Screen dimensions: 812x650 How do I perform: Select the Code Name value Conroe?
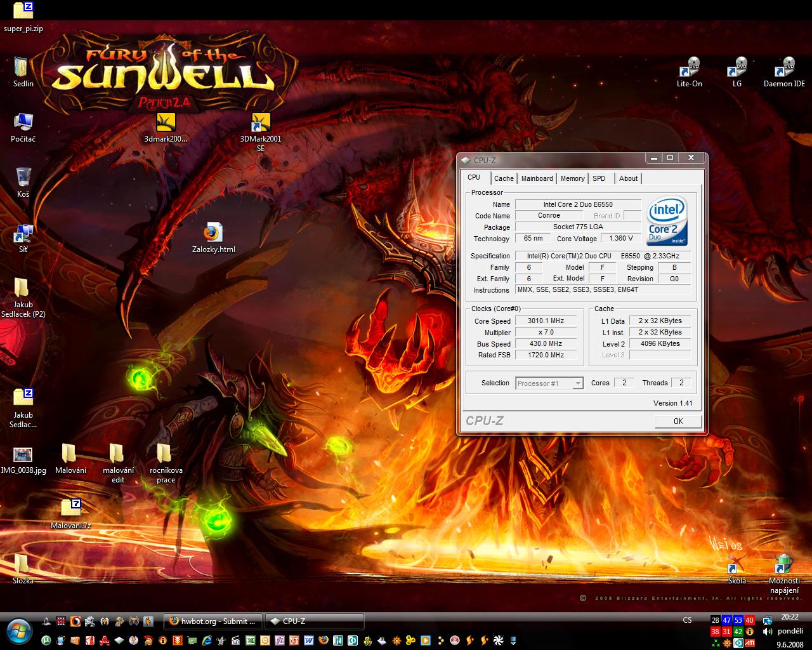pyautogui.click(x=549, y=216)
